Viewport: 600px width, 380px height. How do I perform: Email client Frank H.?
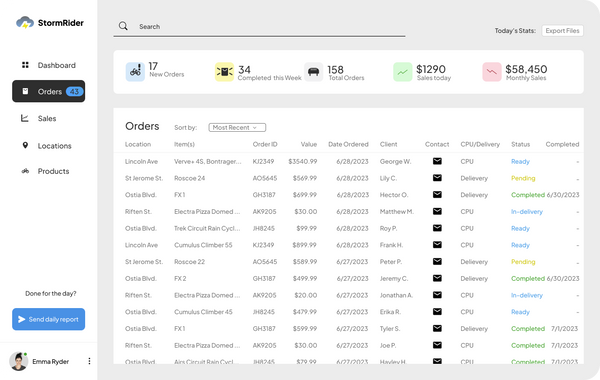coord(437,245)
